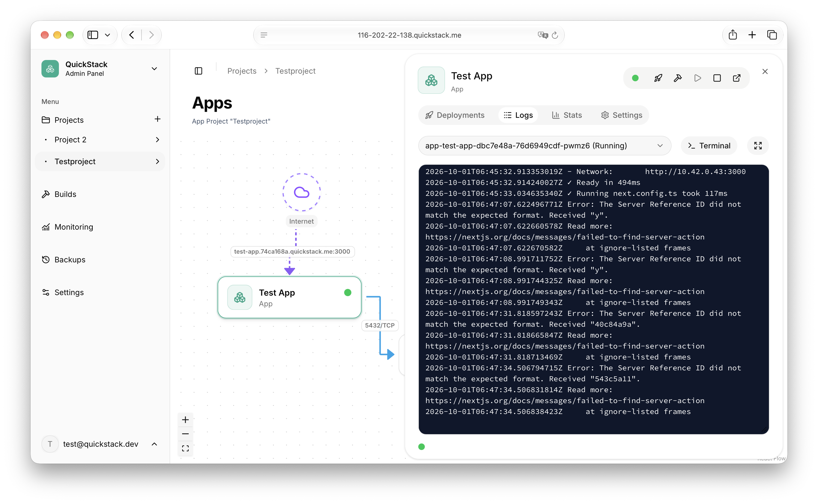This screenshot has height=504, width=818.
Task: Click the deploy rocket icon in app header
Action: coord(658,78)
